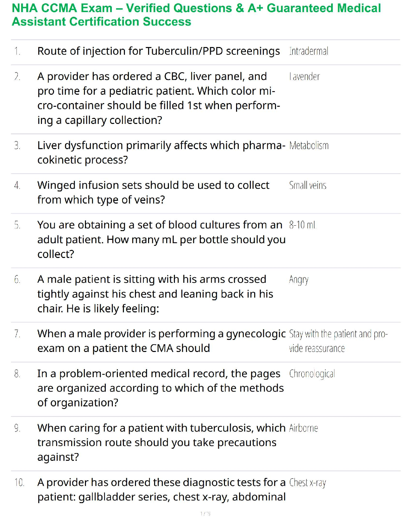Click "Stay with the patient" answer

338,341
